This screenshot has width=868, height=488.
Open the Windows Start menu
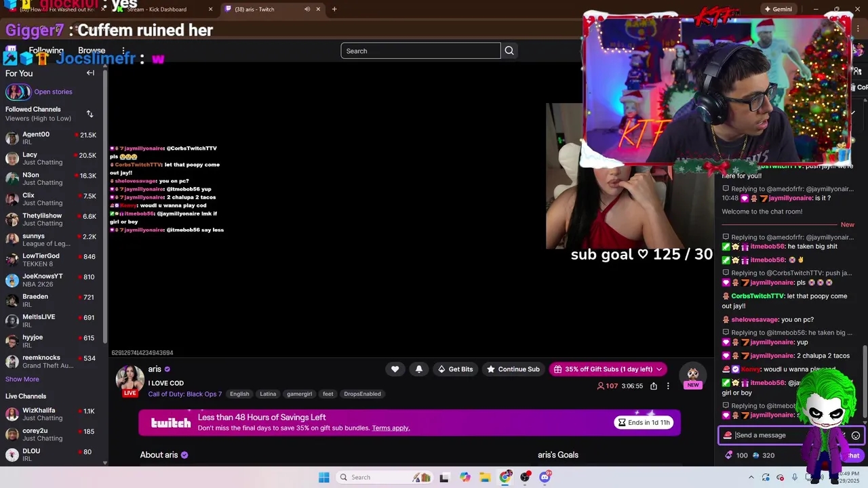[324, 477]
